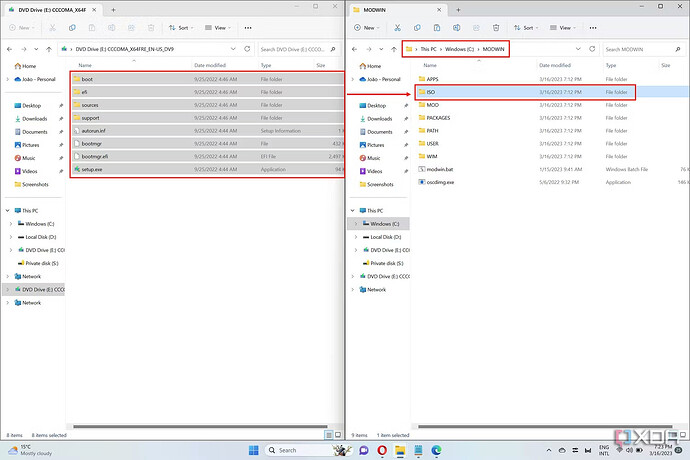Open weather widget showing Mostly cloudy
Screen dimensions: 690x460
[30, 450]
